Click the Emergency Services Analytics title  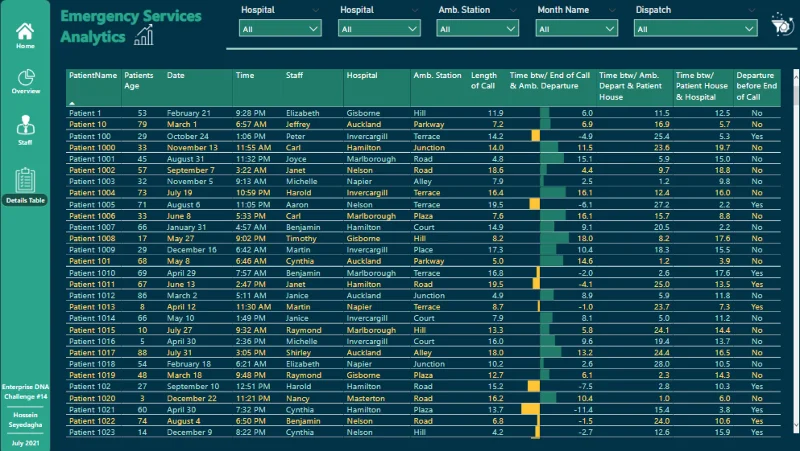coord(131,27)
